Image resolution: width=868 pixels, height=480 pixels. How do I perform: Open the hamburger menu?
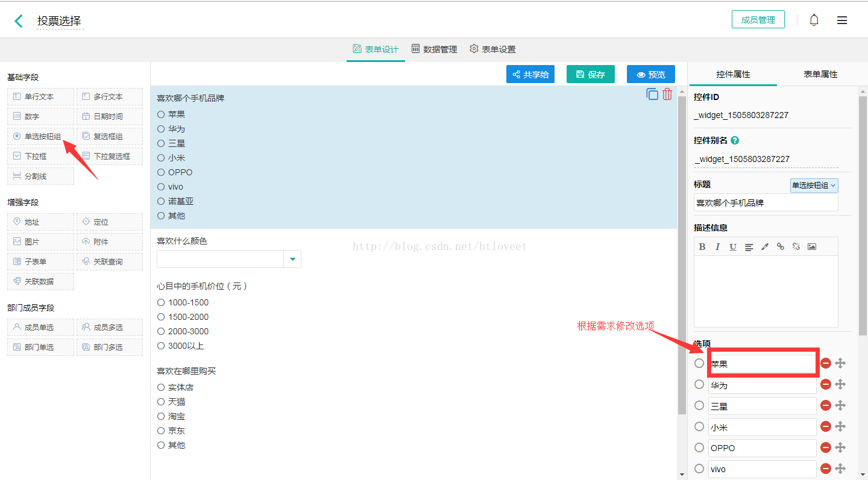coord(842,20)
